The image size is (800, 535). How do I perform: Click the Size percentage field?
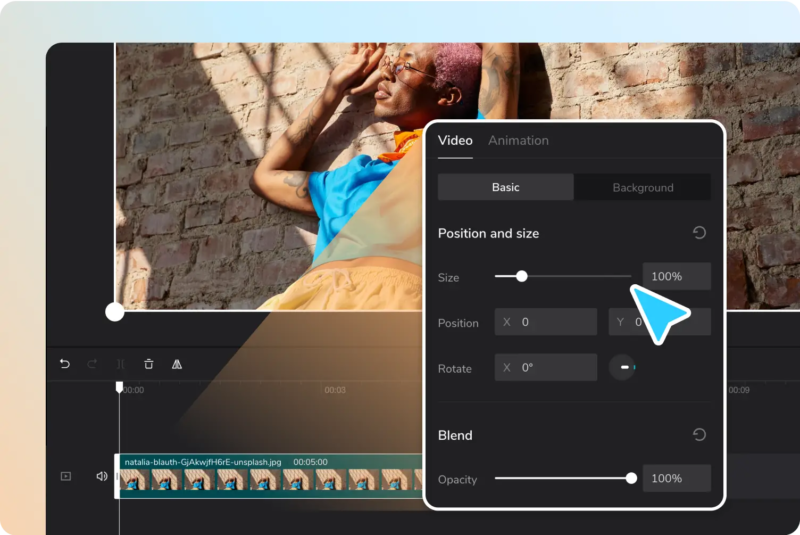(676, 276)
